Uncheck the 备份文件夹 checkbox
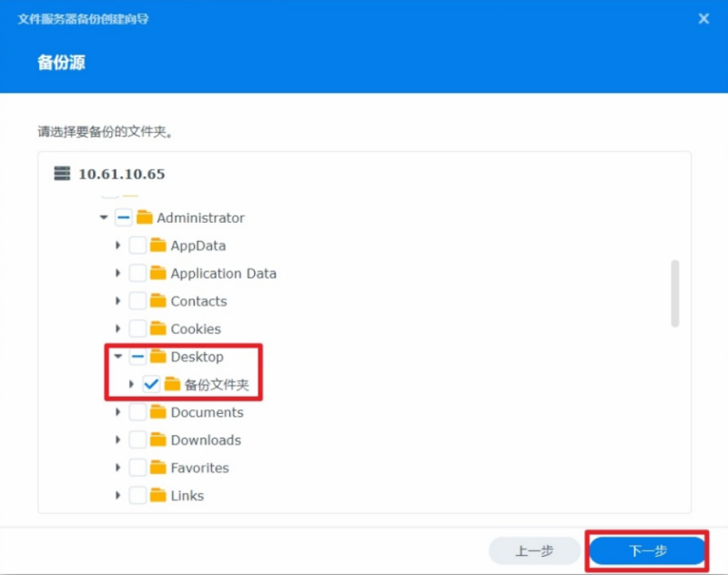Viewport: 728px width, 575px height. click(x=151, y=384)
